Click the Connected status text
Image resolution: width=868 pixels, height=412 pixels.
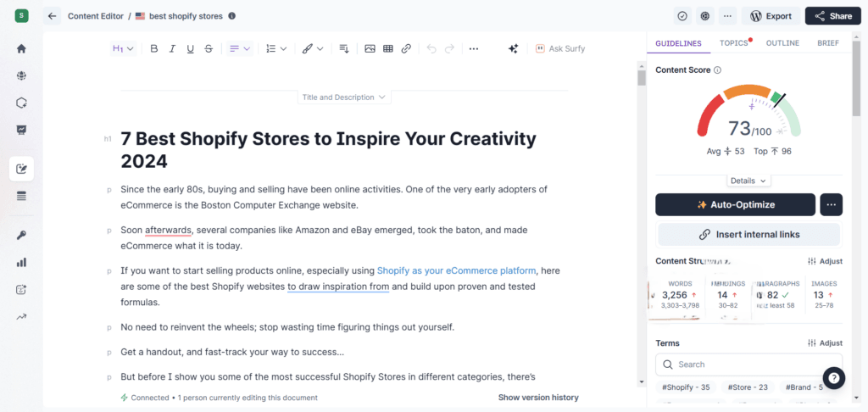(x=150, y=398)
